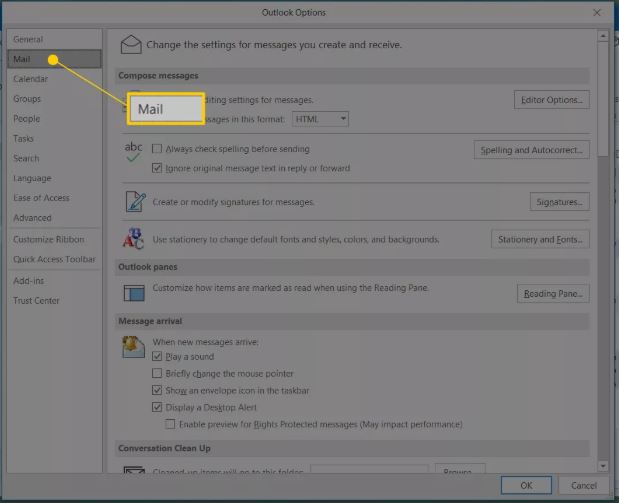The height and width of the screenshot is (503, 619).
Task: Open Customize Ribbon settings
Action: click(x=54, y=239)
